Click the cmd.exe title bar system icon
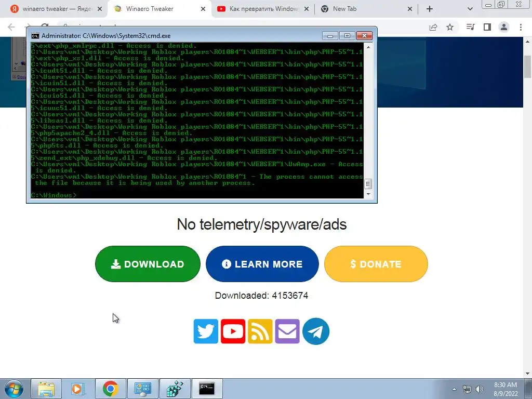This screenshot has height=399, width=532. (35, 36)
